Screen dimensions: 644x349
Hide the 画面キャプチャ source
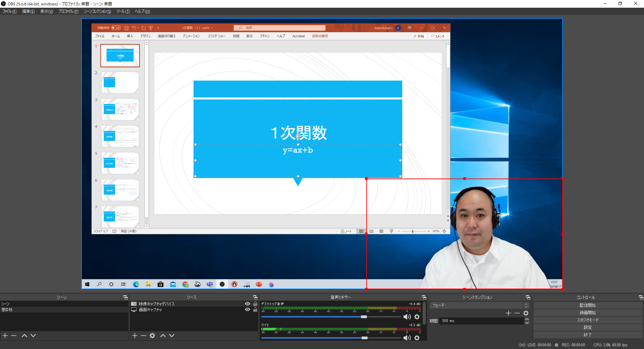click(248, 309)
